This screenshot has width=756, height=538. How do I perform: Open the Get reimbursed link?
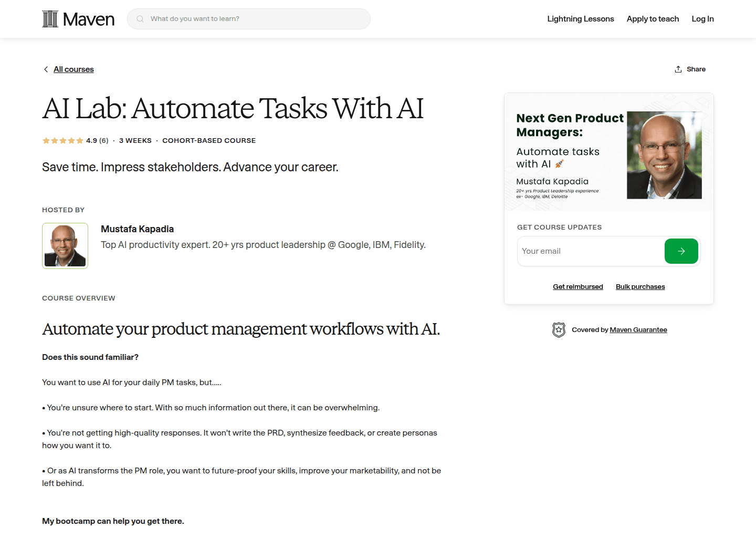[x=578, y=286]
